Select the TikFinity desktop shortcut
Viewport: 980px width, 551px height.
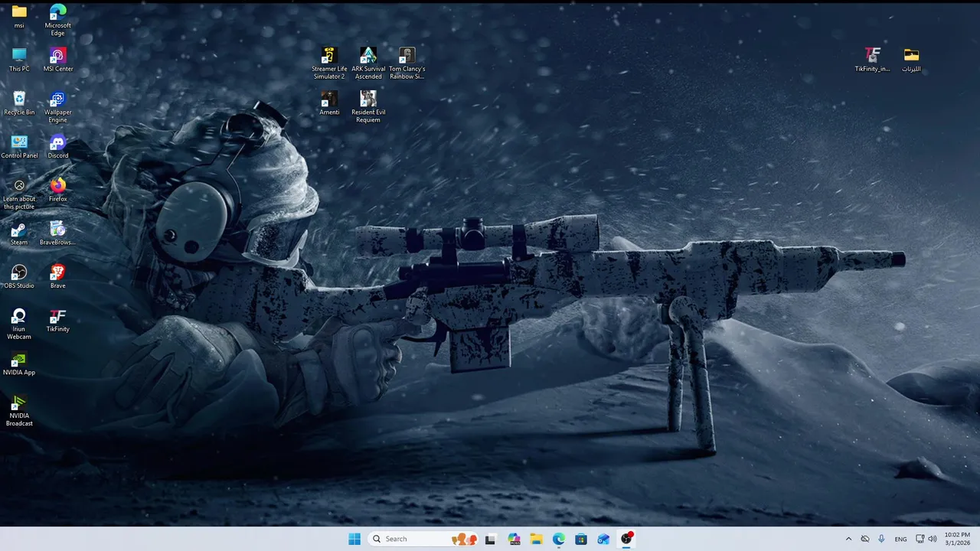click(x=57, y=321)
